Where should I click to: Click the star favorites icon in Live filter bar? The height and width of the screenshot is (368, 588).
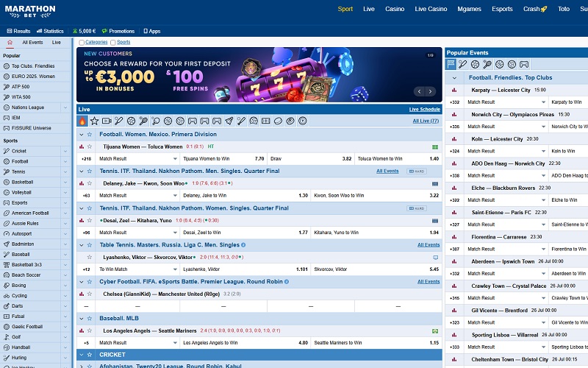[x=94, y=121]
